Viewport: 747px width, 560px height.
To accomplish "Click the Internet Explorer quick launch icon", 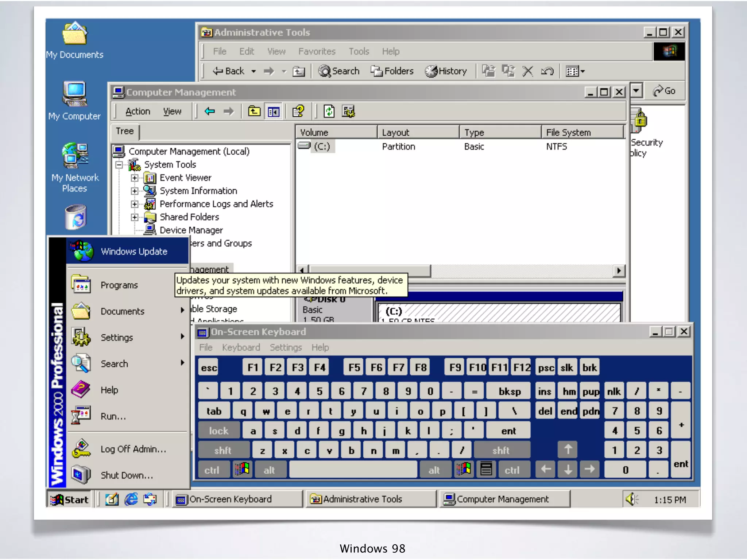I will [x=131, y=499].
